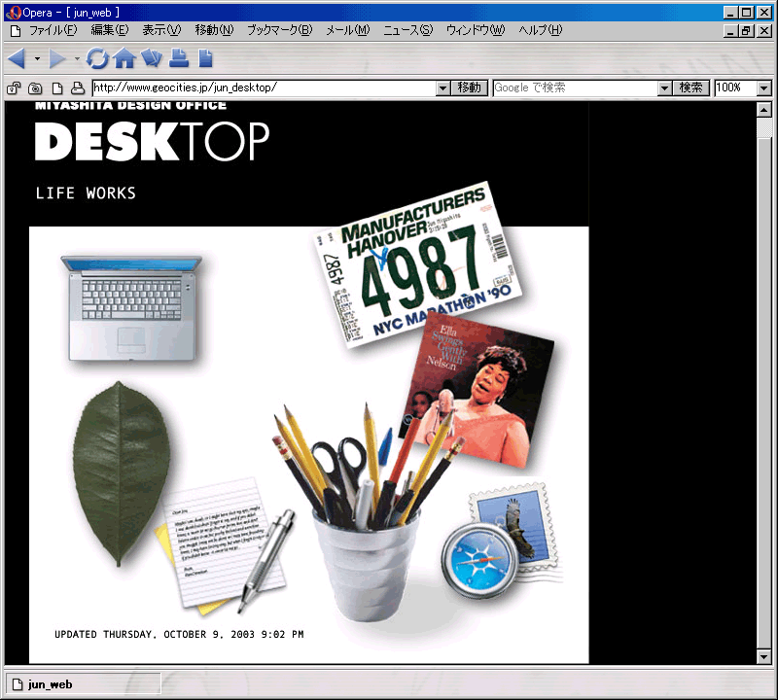Open the ファイル(F) menu
This screenshot has height=700, width=778.
(x=53, y=30)
